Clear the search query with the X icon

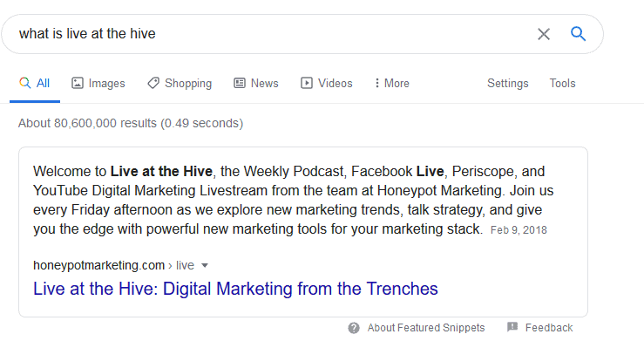pos(544,34)
